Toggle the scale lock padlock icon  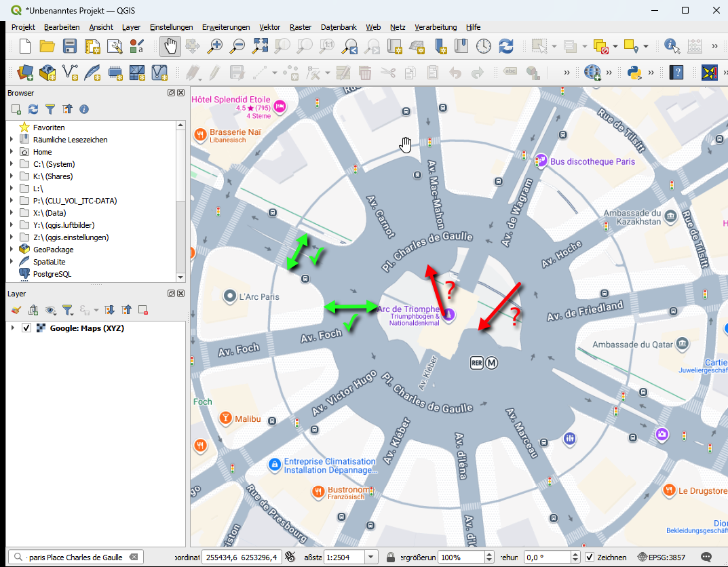(391, 557)
